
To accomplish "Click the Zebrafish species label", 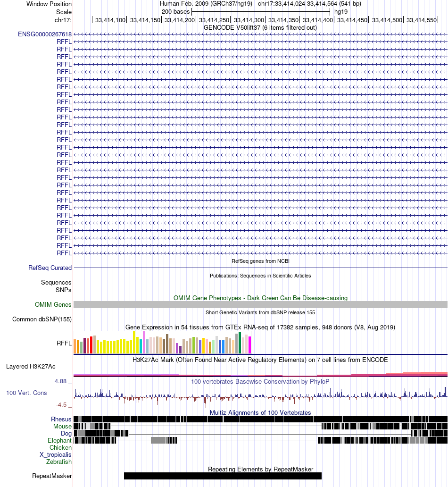I will tap(59, 462).
